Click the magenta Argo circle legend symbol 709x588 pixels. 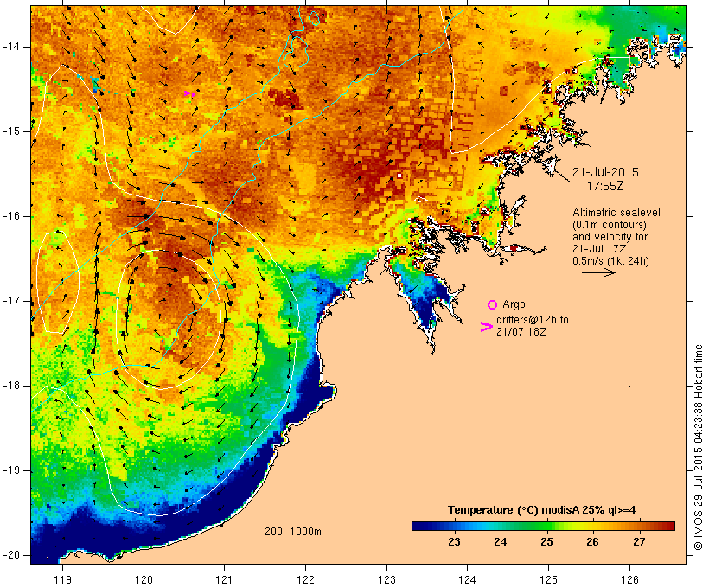click(493, 304)
